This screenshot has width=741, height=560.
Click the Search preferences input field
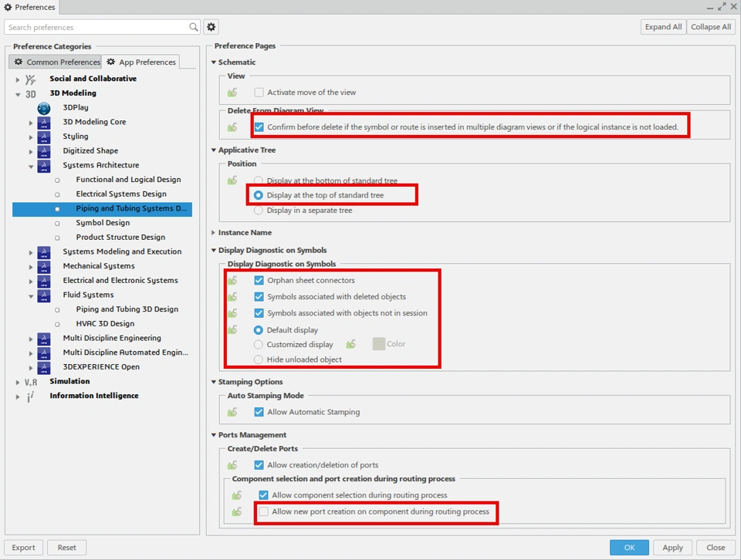[x=96, y=27]
